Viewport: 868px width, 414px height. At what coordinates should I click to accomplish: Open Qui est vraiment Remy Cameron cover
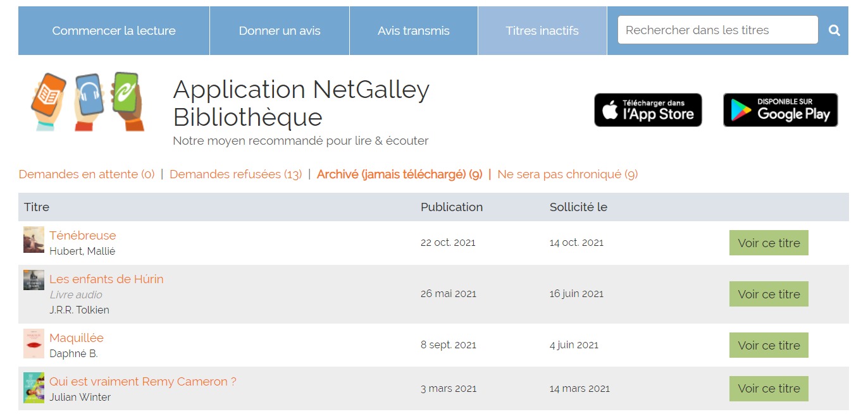tap(34, 387)
